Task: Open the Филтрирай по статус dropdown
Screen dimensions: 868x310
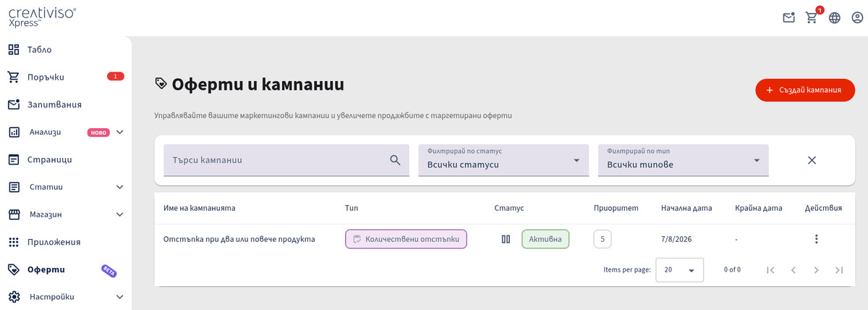Action: coord(504,160)
